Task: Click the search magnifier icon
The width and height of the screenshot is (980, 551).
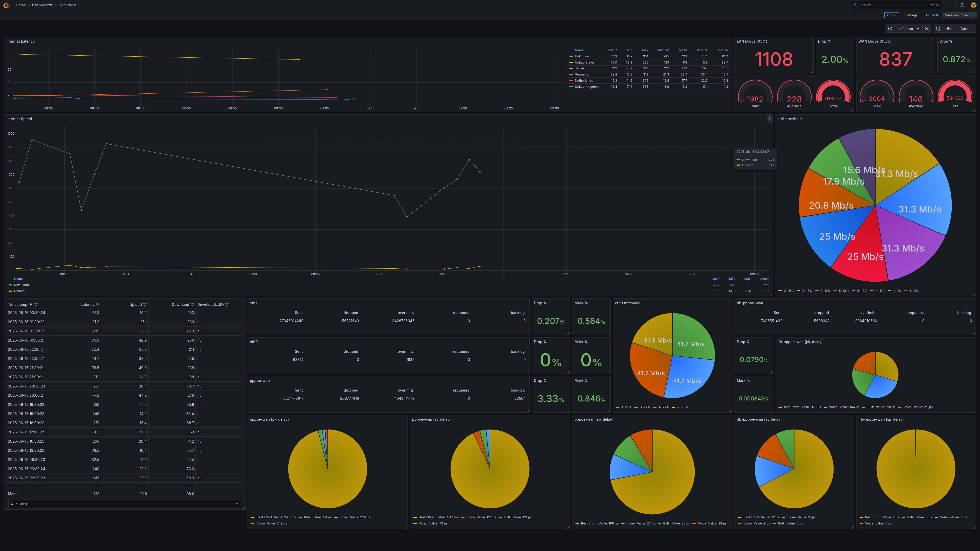Action: click(x=856, y=5)
